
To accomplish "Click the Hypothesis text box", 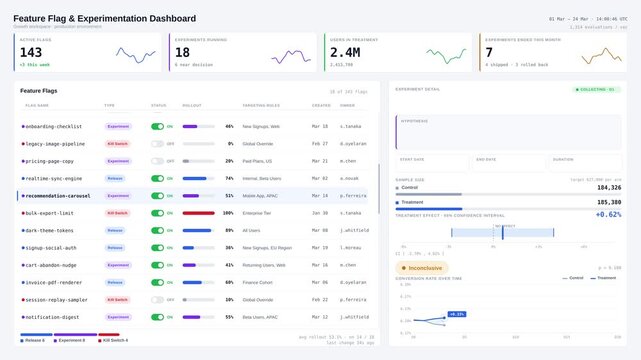I will click(508, 132).
